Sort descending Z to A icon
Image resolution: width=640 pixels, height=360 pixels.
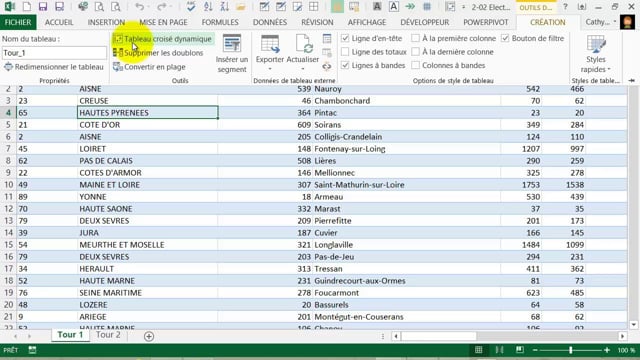tap(224, 7)
